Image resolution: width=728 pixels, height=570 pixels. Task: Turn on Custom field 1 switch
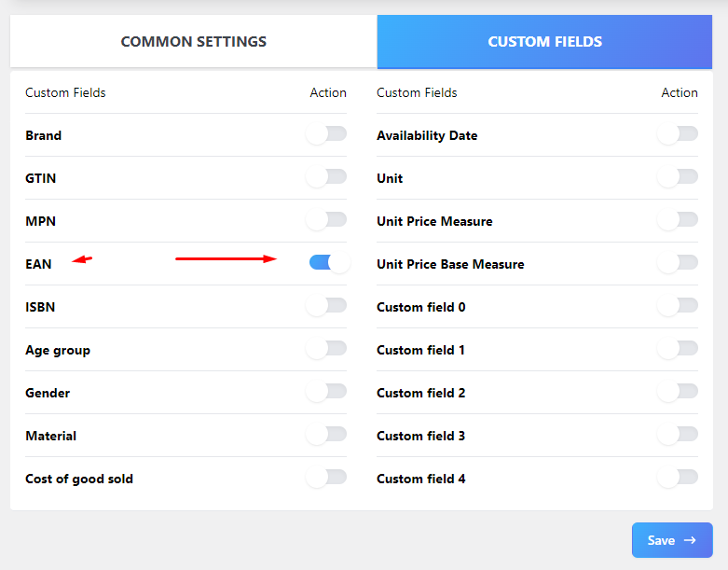(x=679, y=349)
